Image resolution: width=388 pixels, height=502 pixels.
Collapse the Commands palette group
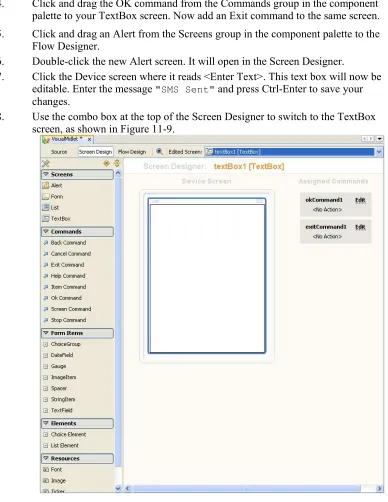pyautogui.click(x=77, y=232)
